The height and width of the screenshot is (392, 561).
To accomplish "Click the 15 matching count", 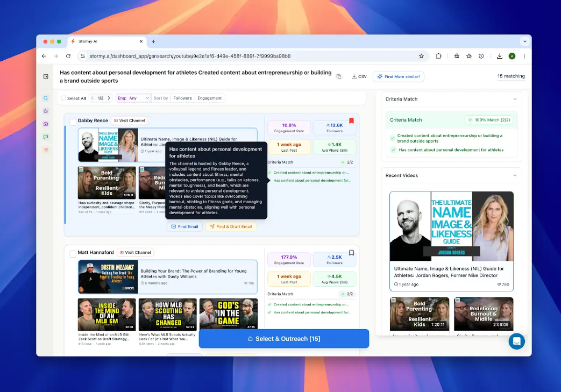I will click(x=511, y=76).
